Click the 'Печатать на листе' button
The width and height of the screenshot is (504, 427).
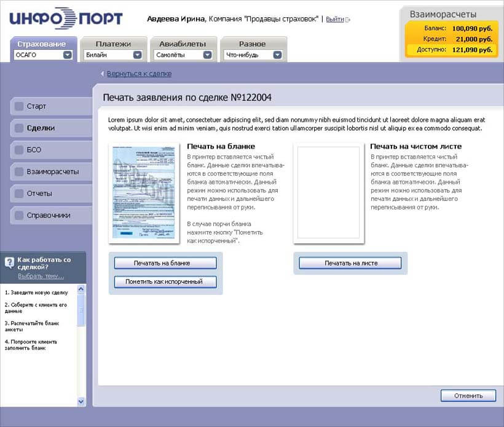click(x=350, y=263)
